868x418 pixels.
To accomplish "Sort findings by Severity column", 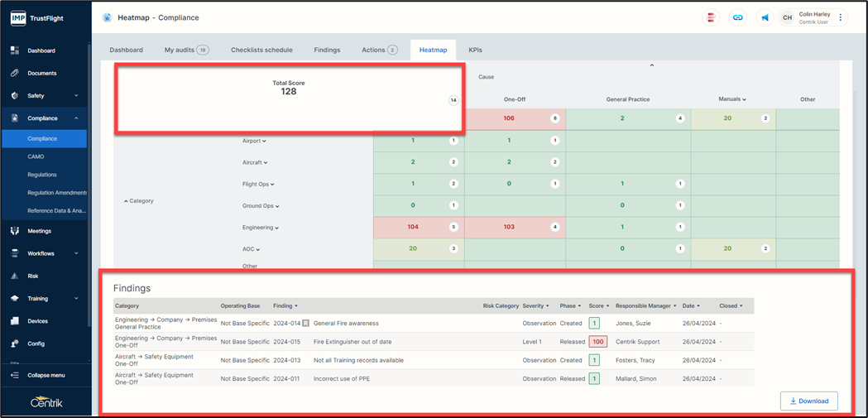I will pos(536,306).
